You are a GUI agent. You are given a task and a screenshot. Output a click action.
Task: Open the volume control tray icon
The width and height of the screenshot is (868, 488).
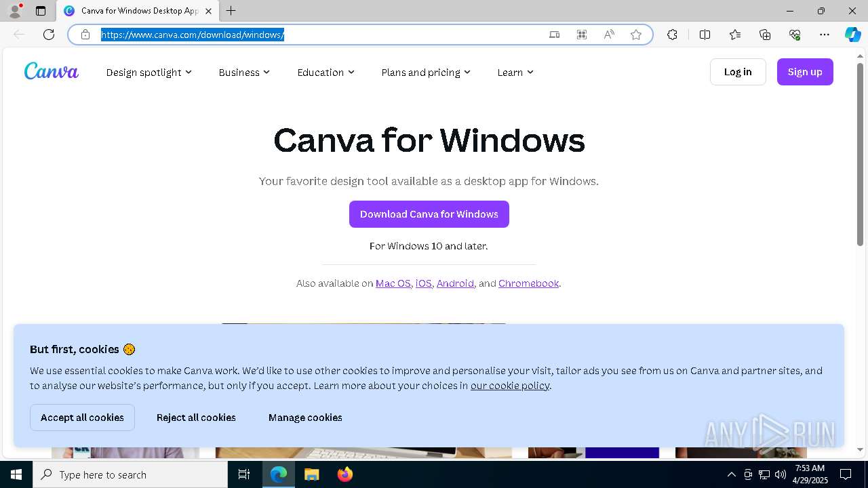pos(781,474)
